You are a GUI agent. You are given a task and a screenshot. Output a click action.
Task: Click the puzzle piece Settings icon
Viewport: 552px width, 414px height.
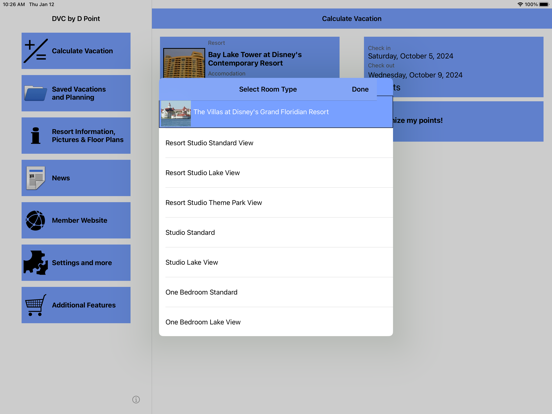pos(36,263)
